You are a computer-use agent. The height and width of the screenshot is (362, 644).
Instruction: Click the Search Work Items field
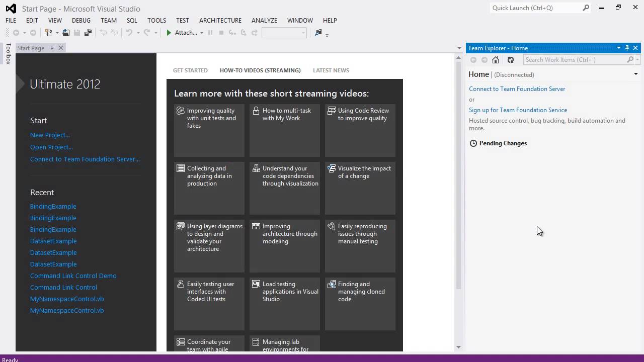point(575,59)
